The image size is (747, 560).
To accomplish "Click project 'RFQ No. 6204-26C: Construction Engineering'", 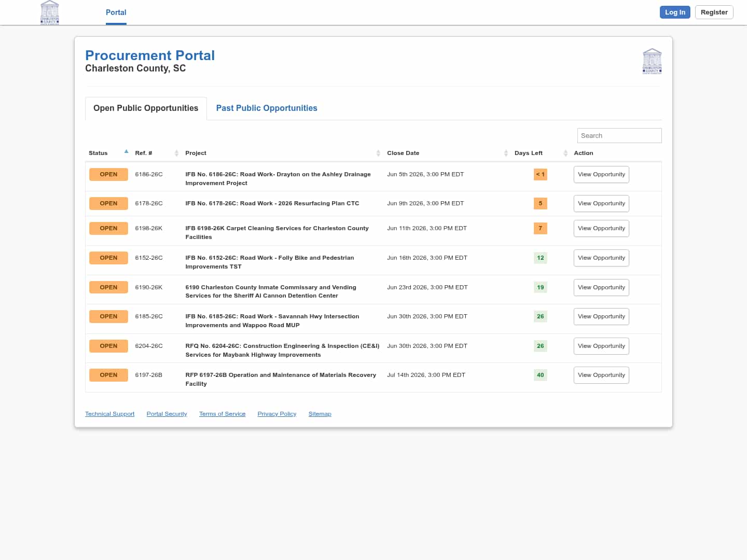I will [x=282, y=350].
